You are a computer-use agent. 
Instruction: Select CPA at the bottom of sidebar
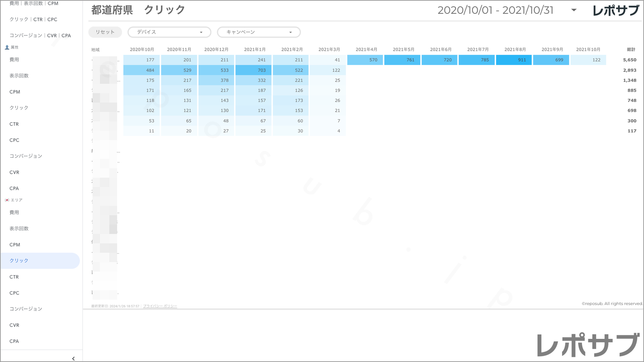pos(14,341)
